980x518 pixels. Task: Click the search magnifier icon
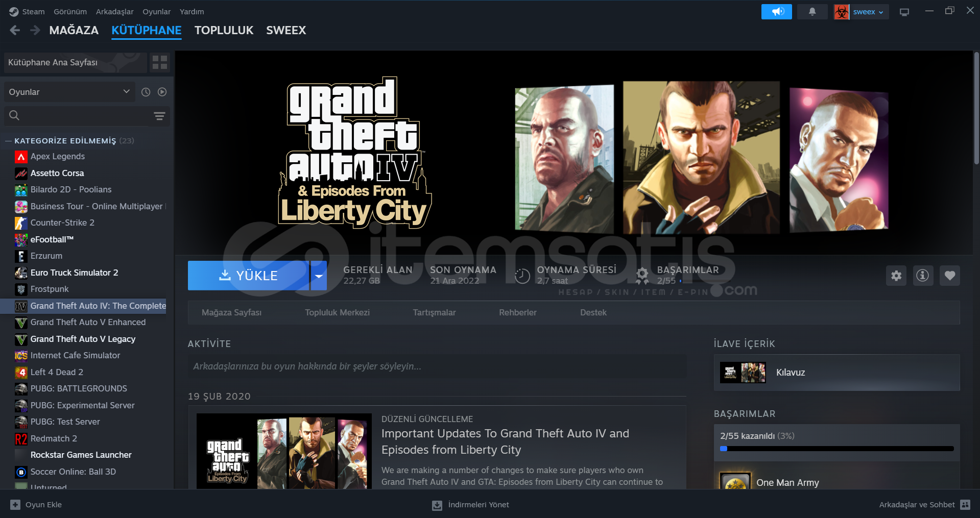click(x=14, y=116)
